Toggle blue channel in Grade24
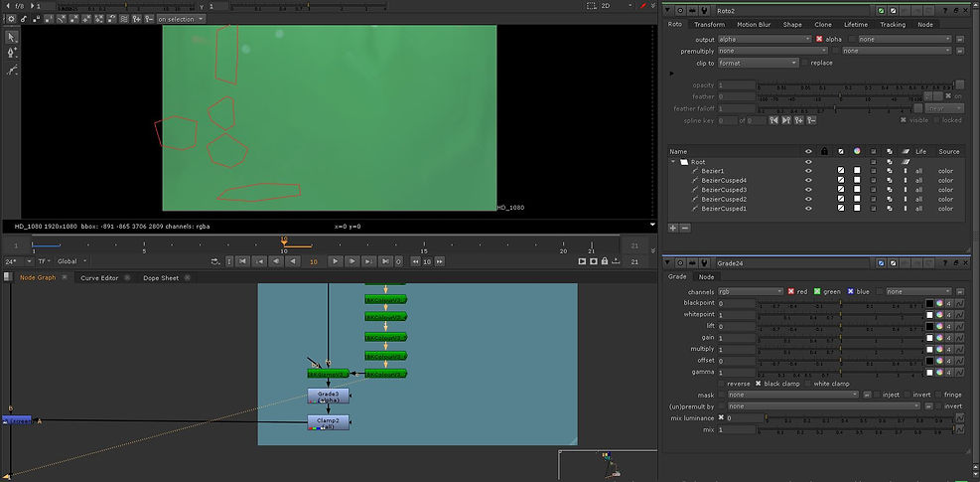Viewport: 980px width, 482px height. [851, 292]
